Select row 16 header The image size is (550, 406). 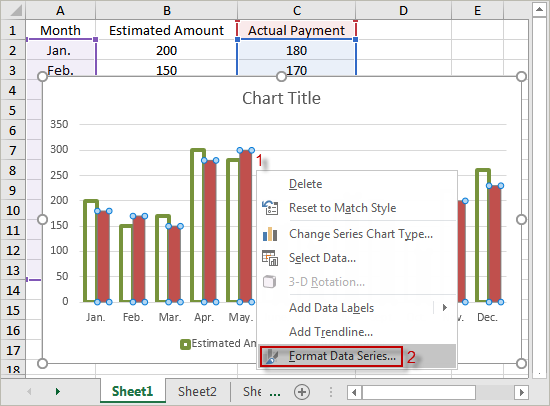pos(13,330)
